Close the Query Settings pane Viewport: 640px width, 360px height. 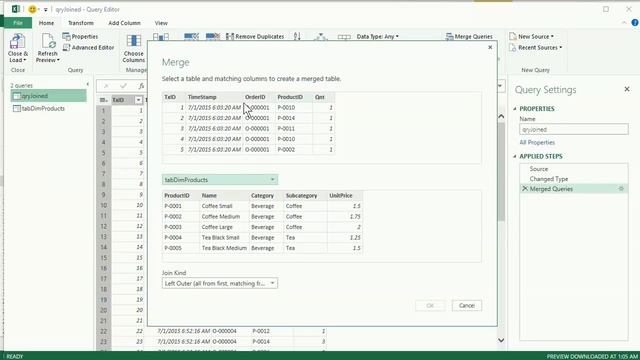pos(627,89)
